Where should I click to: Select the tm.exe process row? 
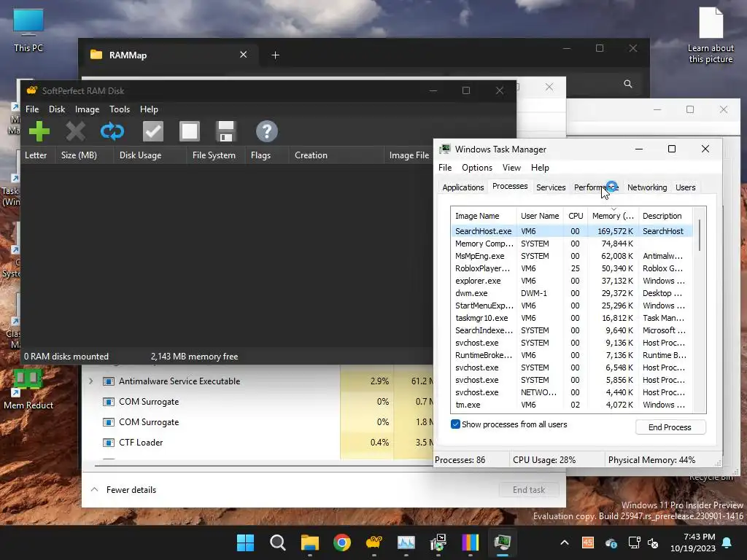pos(571,405)
